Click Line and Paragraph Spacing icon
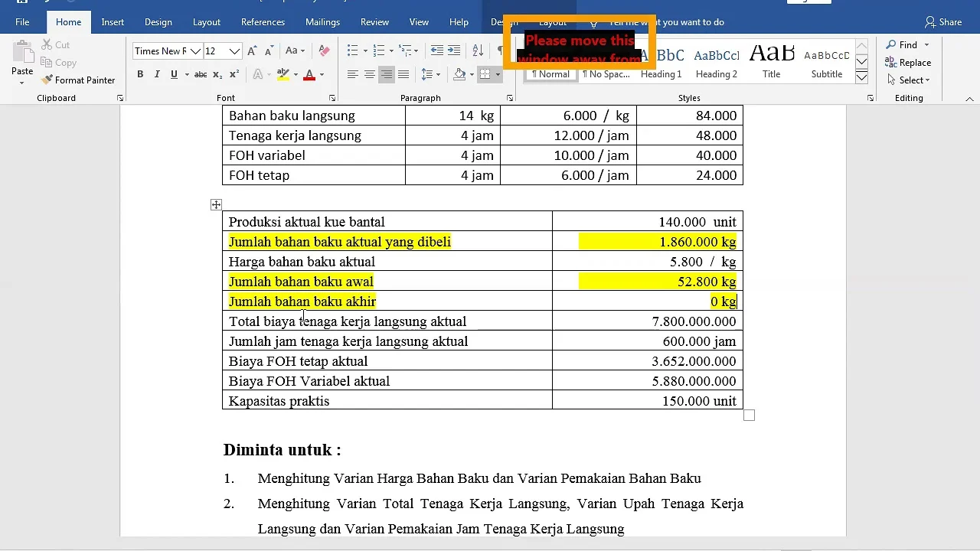The height and width of the screenshot is (551, 980). tap(427, 74)
